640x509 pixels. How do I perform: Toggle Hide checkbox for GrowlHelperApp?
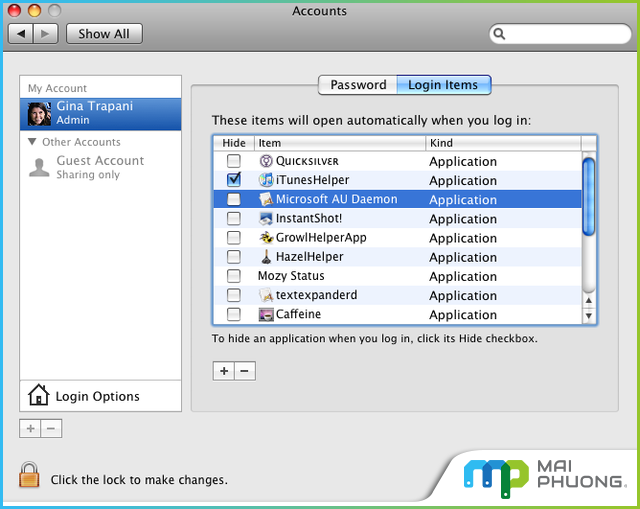[x=233, y=238]
